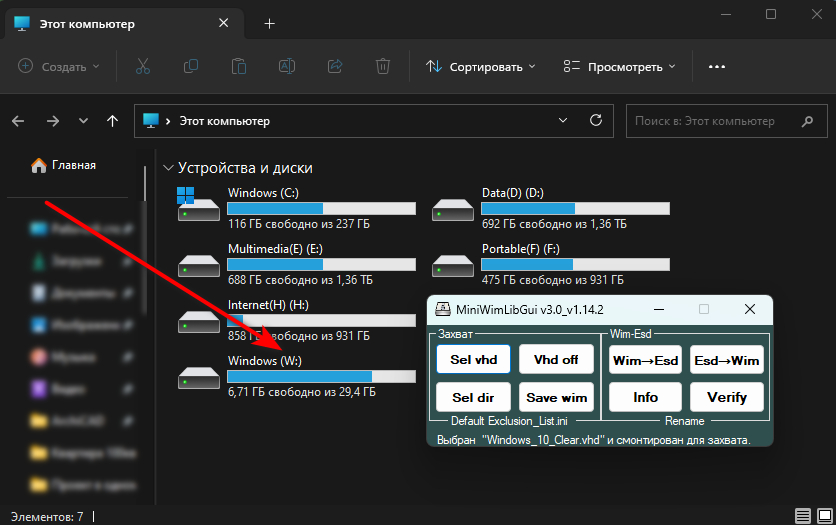
Task: Click the Vhd off button
Action: 556,360
